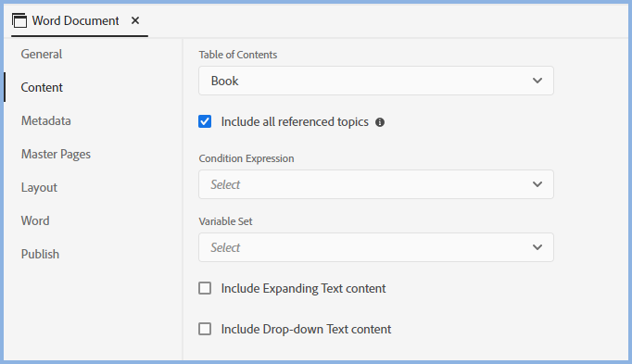The width and height of the screenshot is (632, 364).
Task: Click the Condition Expression chevron arrow
Action: pyautogui.click(x=537, y=184)
